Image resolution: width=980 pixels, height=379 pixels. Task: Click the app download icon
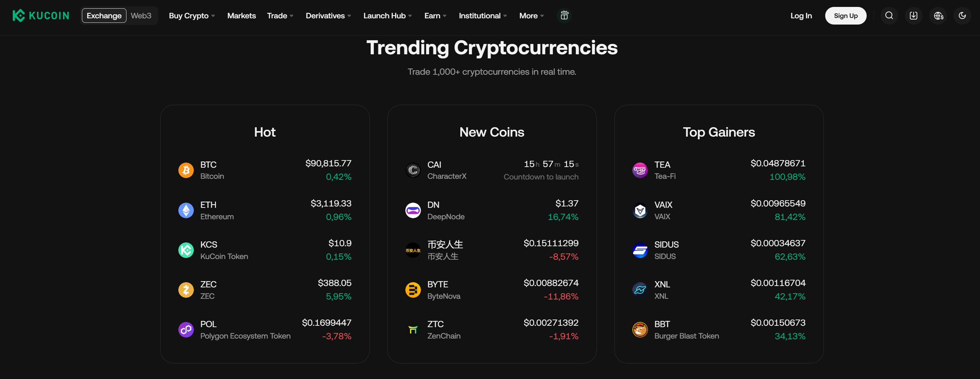[x=913, y=16]
